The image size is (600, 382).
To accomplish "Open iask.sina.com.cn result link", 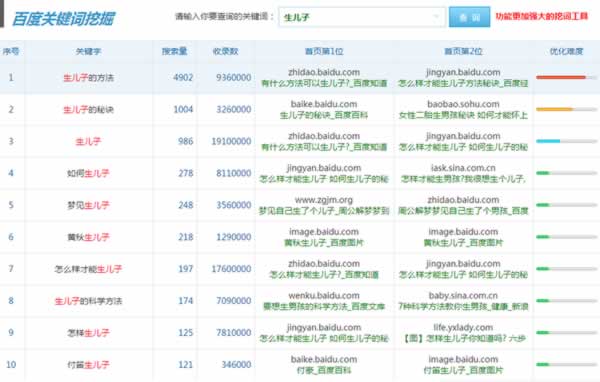I will point(463,168).
